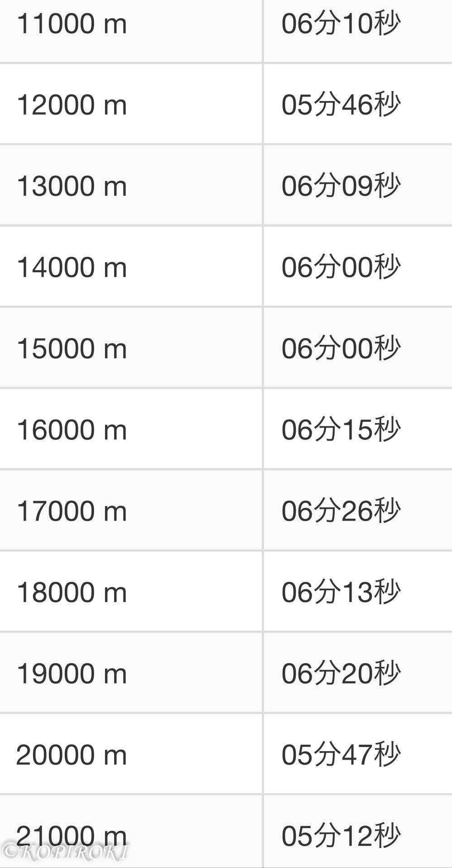Click the 05分12秒 final split time
Screen dimensions: 452x868
[x=341, y=835]
